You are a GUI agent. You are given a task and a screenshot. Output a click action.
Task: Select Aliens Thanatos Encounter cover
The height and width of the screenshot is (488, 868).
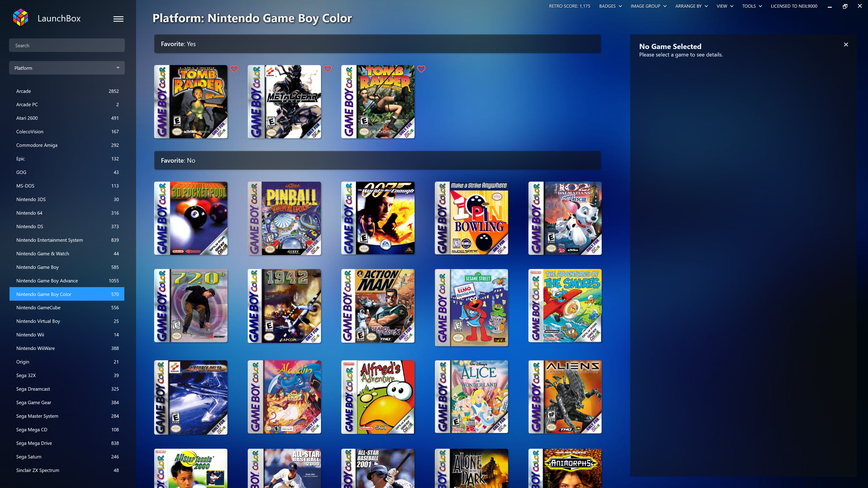point(565,397)
